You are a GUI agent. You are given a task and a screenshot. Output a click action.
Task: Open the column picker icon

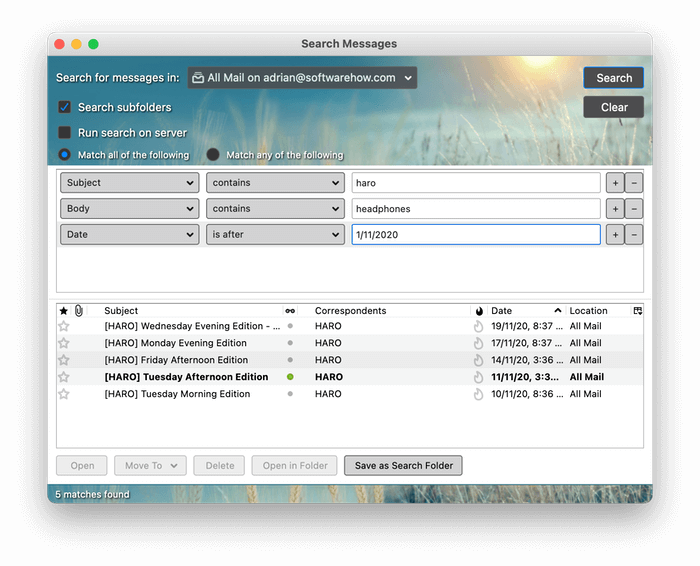[637, 311]
